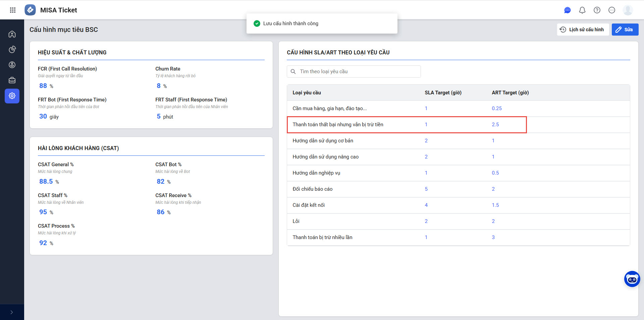
Task: Click the Sửa edit button
Action: click(625, 30)
